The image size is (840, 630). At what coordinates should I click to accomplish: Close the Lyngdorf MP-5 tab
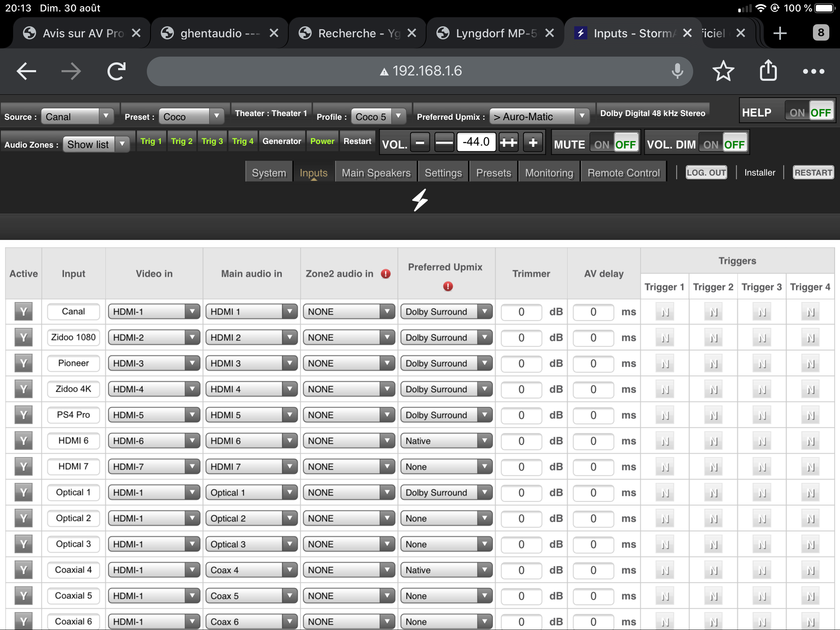(x=550, y=33)
